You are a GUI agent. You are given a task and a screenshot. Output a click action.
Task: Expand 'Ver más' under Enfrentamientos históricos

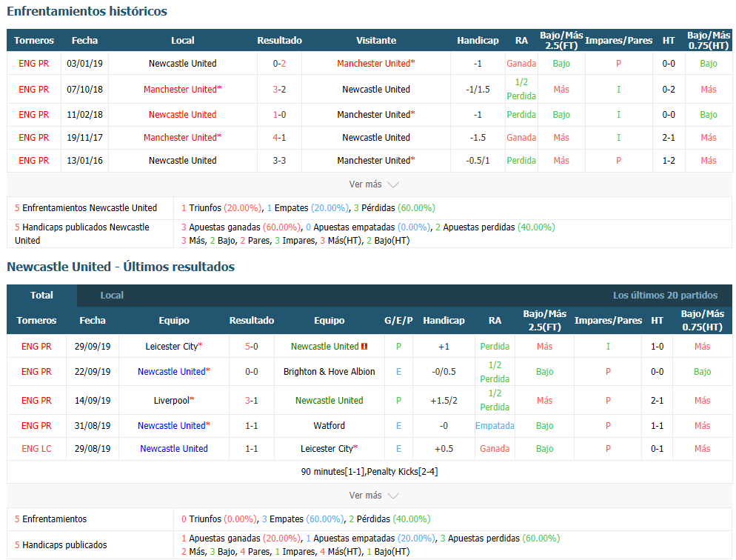(374, 184)
